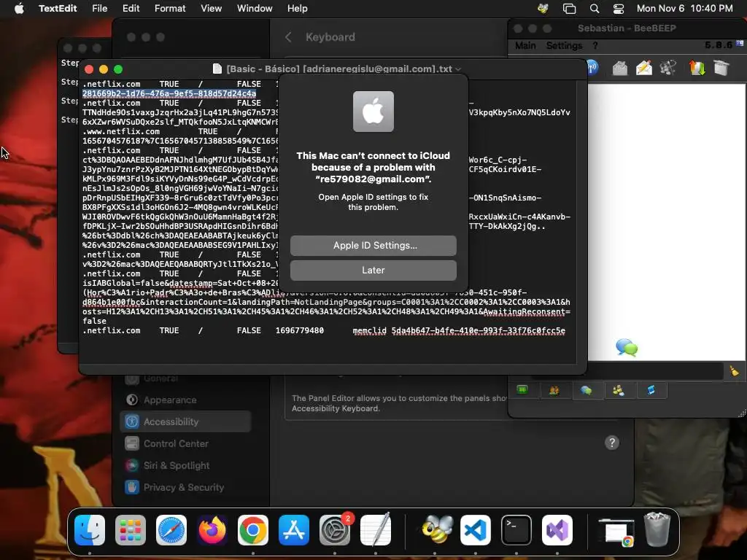Click the message input field in BeeBEEP
The height and width of the screenshot is (560, 747).
point(656,371)
